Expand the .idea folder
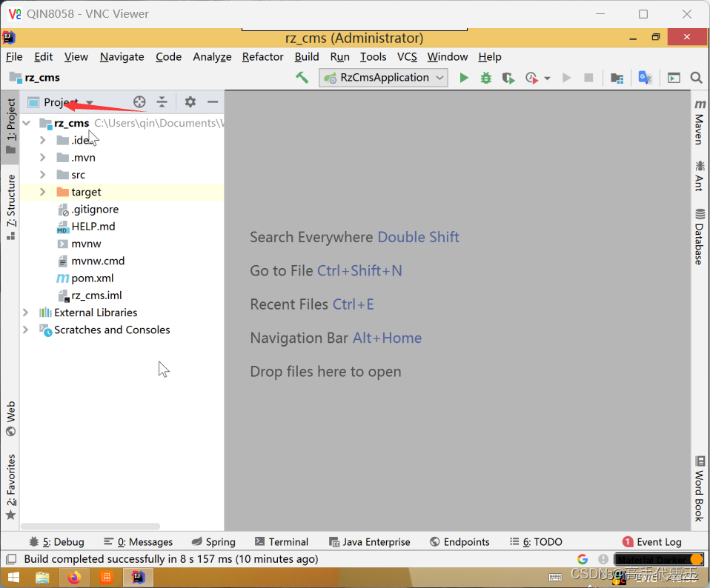This screenshot has width=710, height=588. click(42, 140)
